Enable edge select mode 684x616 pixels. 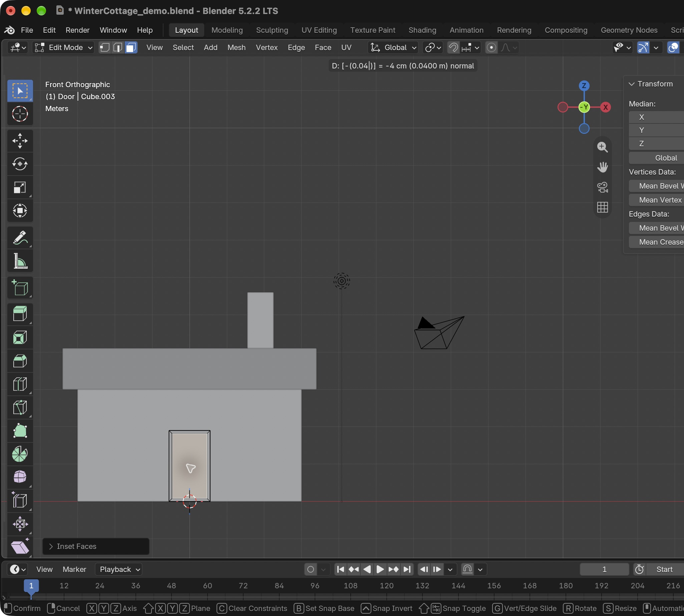(x=118, y=48)
